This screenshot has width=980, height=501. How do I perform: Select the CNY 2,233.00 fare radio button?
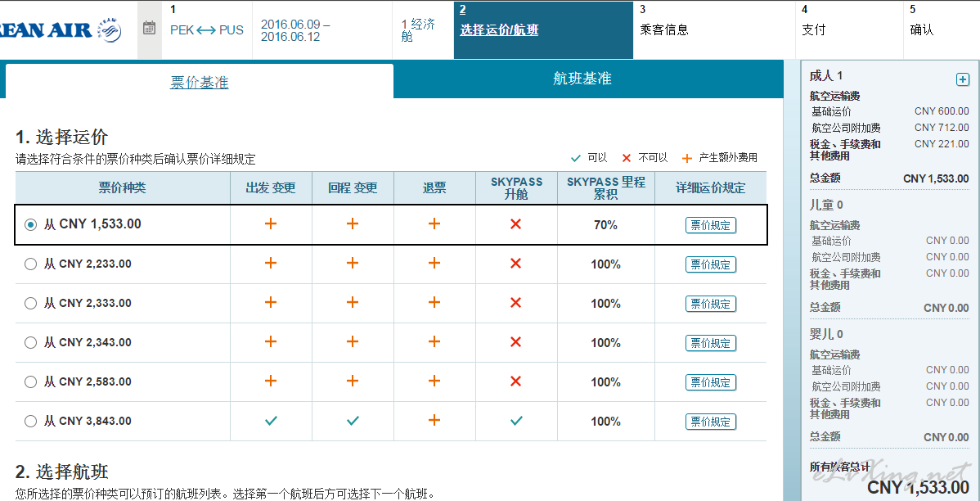[30, 264]
